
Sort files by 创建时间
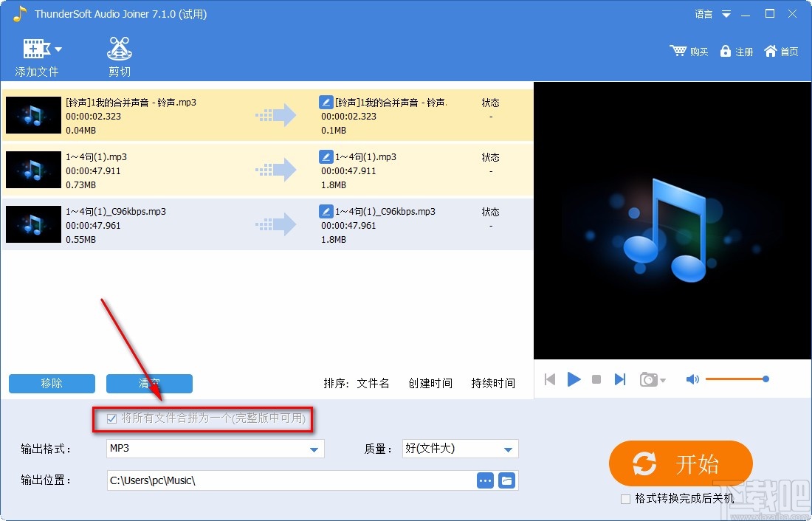click(x=430, y=382)
